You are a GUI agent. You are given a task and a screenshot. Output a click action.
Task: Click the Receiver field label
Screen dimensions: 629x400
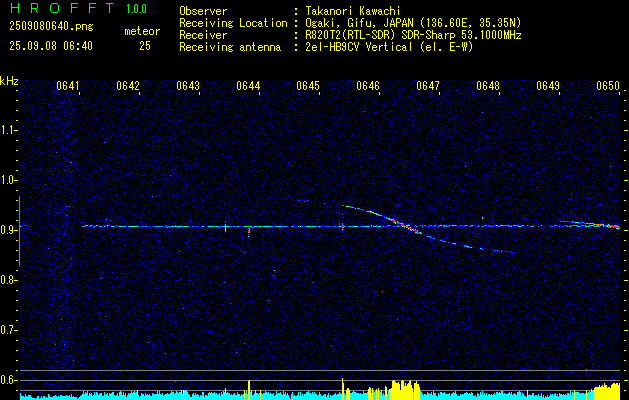pyautogui.click(x=203, y=35)
